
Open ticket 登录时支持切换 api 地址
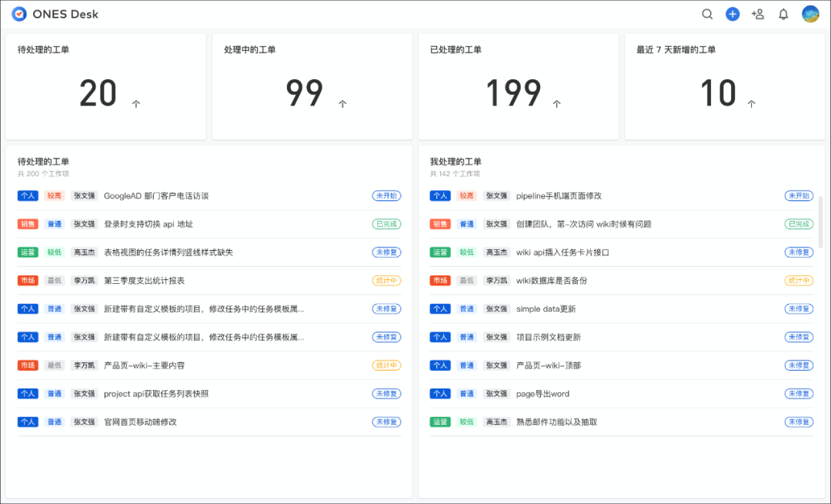(149, 224)
